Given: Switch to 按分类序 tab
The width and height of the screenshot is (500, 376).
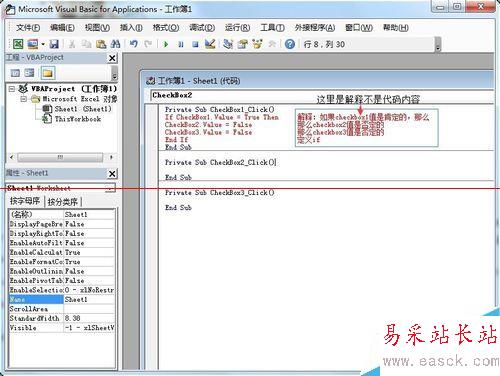Looking at the screenshot, I should pos(63,201).
